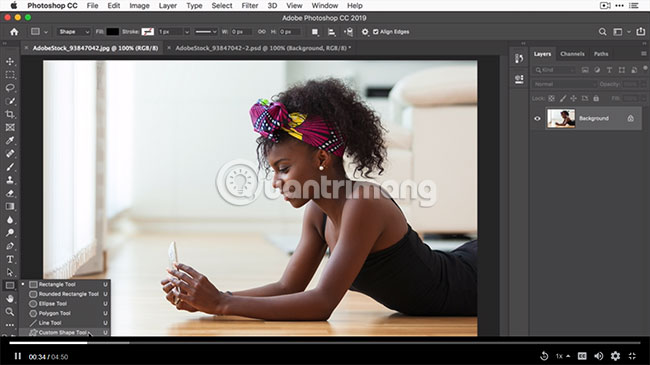Pause the video playback
Image resolution: width=650 pixels, height=365 pixels.
coord(17,356)
